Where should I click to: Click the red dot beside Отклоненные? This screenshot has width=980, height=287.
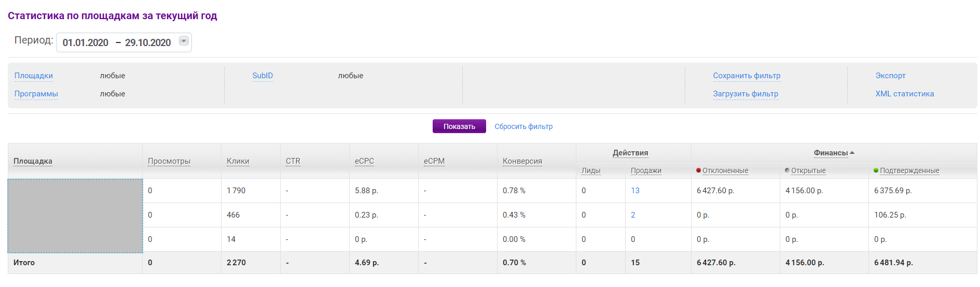pyautogui.click(x=699, y=170)
